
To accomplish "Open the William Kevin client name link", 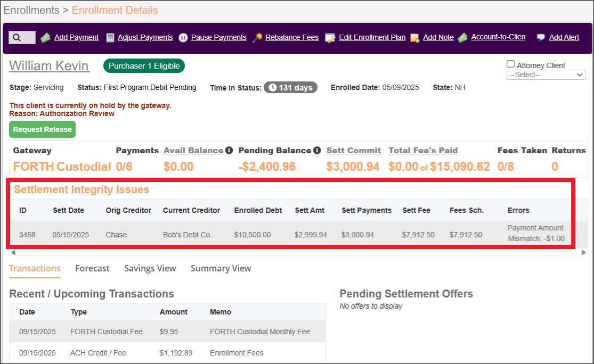I will (x=49, y=66).
